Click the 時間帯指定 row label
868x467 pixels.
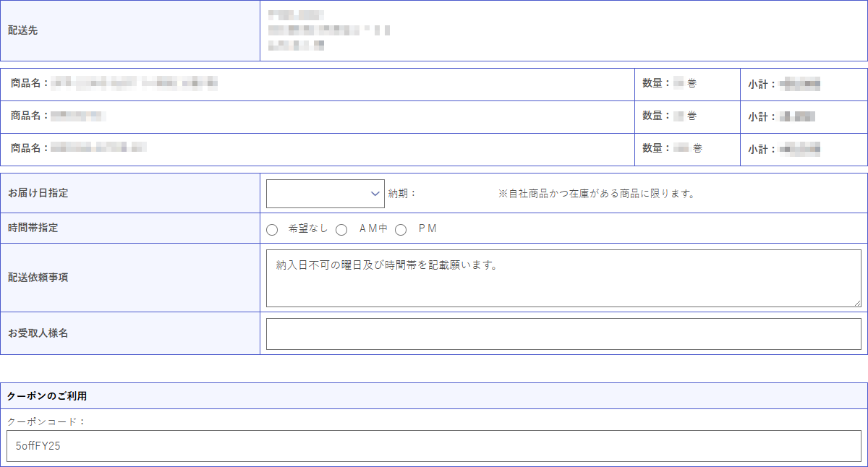33,228
